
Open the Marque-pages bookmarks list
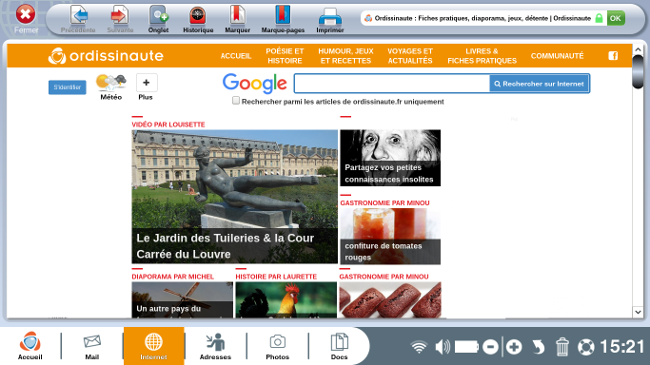click(x=283, y=19)
